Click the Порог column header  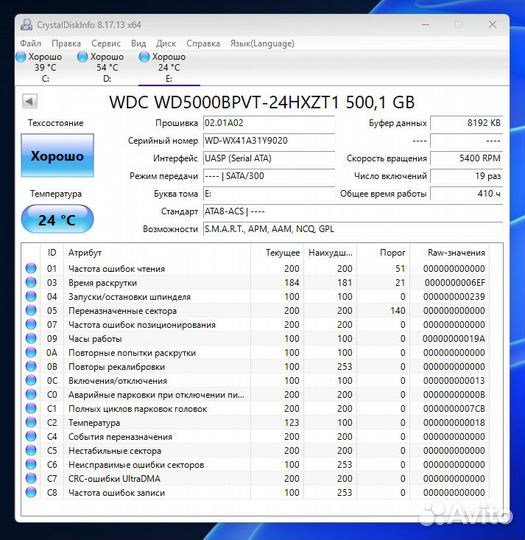(383, 253)
